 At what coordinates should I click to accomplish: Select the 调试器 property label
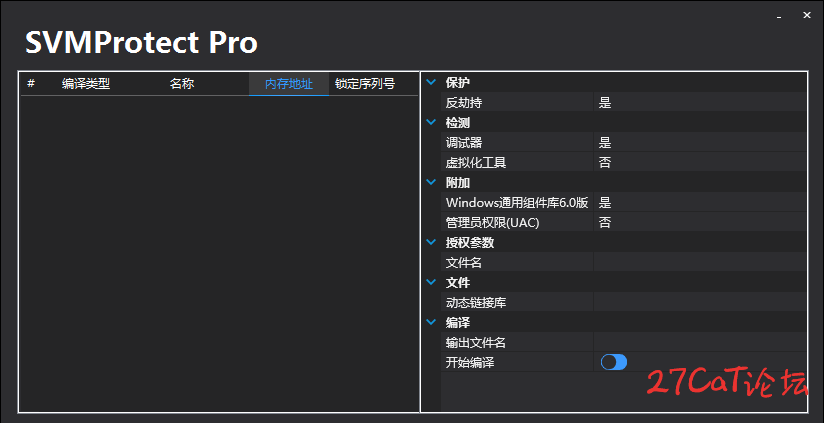[464, 142]
